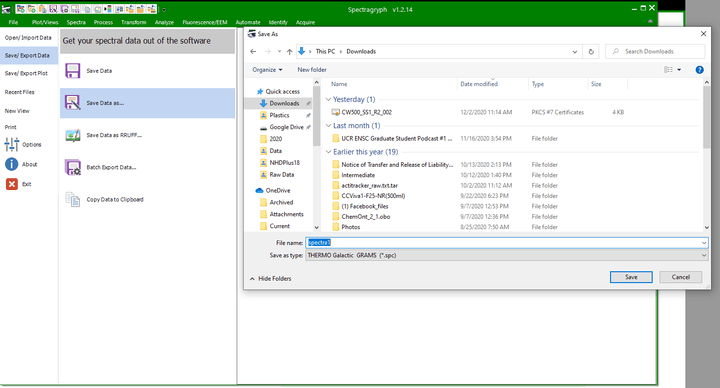Click the blue About info icon
720x388 pixels.
(11, 164)
